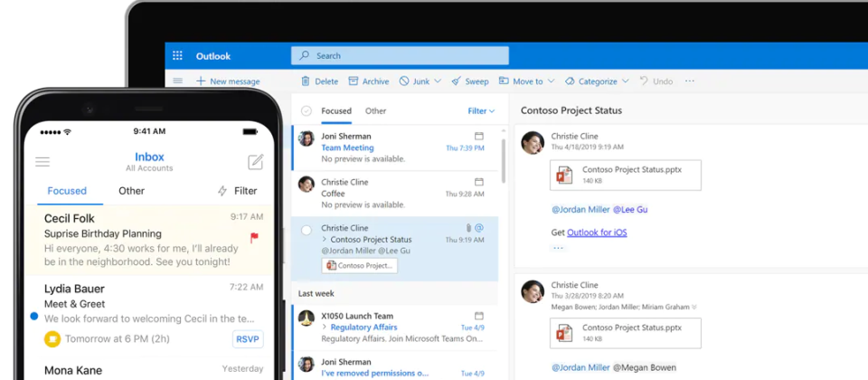
Task: Open the Junk dropdown arrow
Action: point(438,81)
